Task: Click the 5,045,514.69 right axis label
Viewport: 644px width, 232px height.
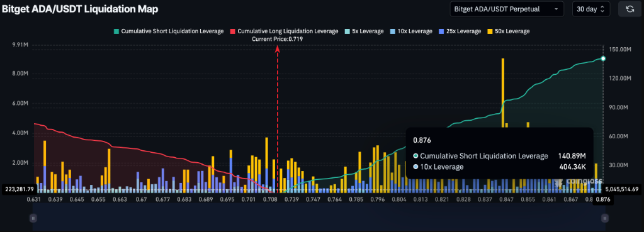Action: coord(622,189)
